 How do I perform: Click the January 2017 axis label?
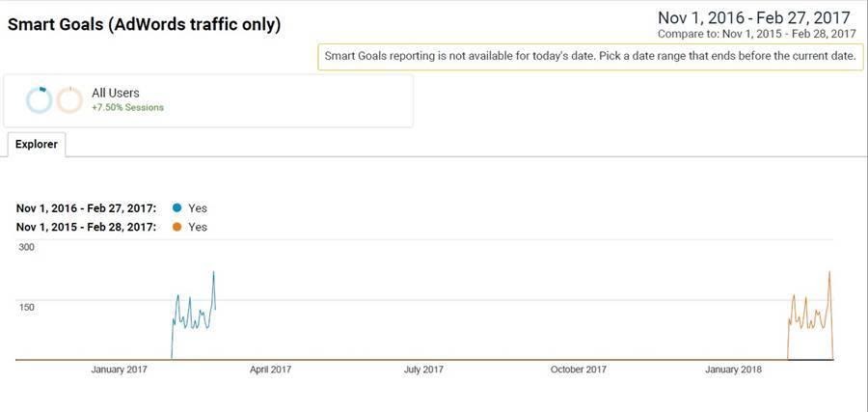119,370
